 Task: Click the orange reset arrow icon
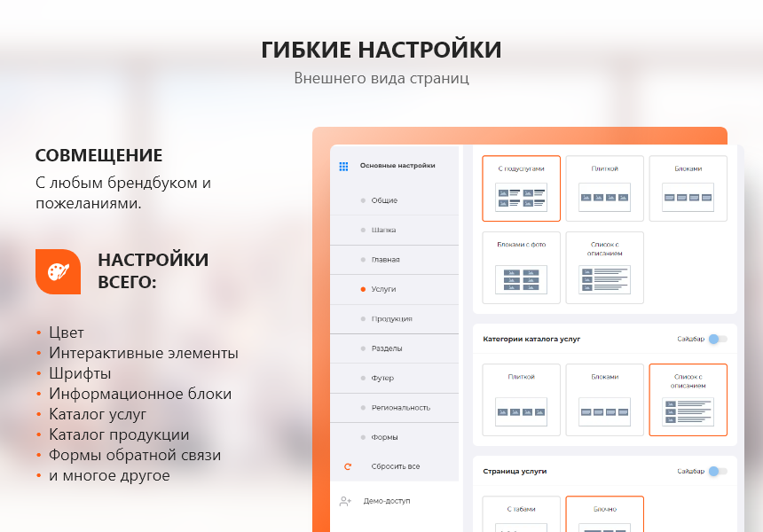coord(347,466)
